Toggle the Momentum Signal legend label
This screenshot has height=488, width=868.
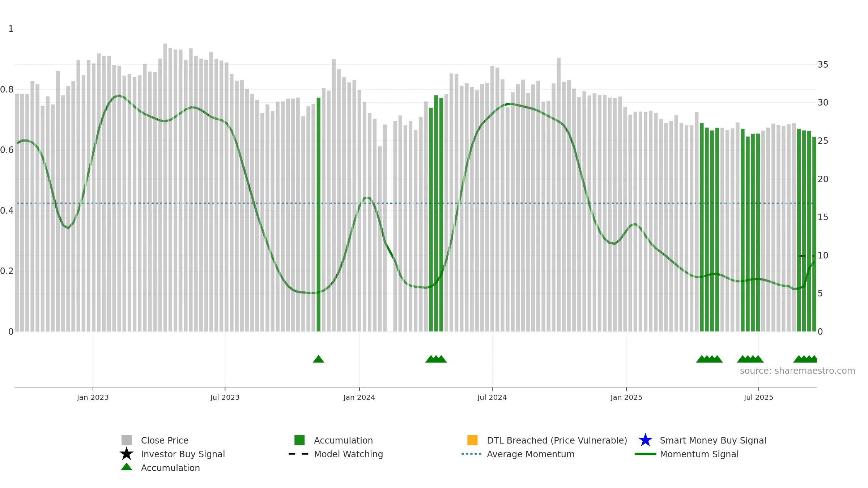[x=699, y=454]
